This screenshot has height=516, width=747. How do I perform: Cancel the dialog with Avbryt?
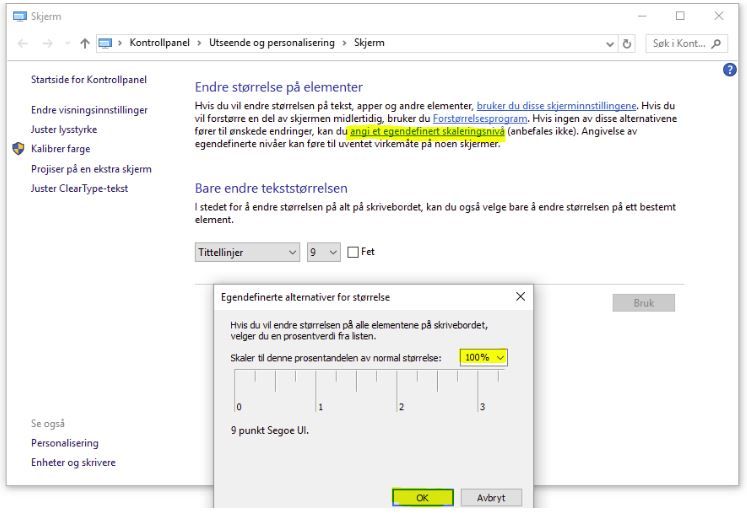coord(491,498)
